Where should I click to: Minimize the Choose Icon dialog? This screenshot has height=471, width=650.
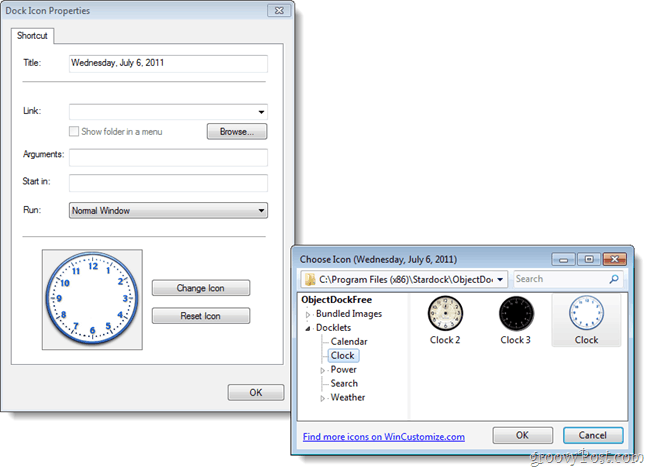coord(563,259)
